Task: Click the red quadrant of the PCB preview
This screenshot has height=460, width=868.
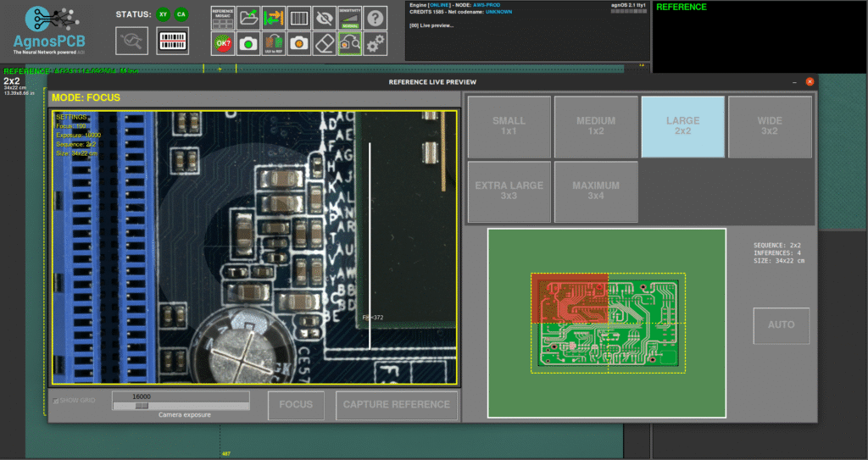Action: click(570, 298)
